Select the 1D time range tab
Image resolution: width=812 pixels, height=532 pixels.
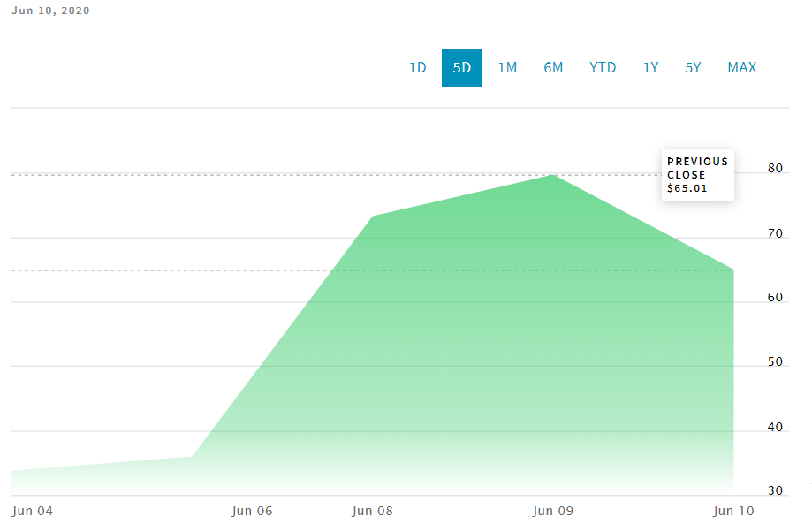tap(418, 68)
